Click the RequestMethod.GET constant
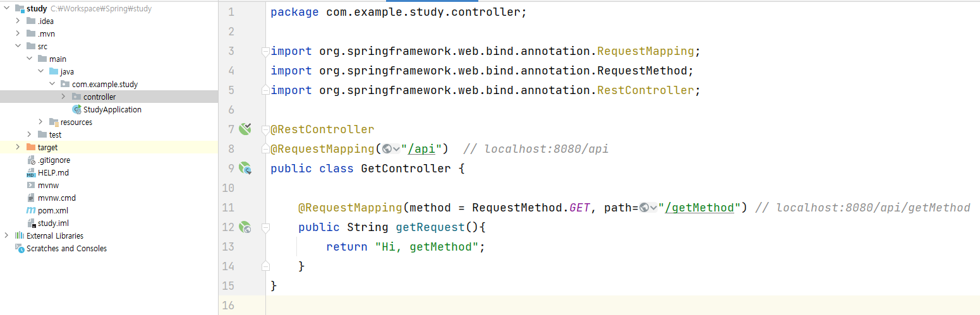The width and height of the screenshot is (980, 315). [x=531, y=208]
